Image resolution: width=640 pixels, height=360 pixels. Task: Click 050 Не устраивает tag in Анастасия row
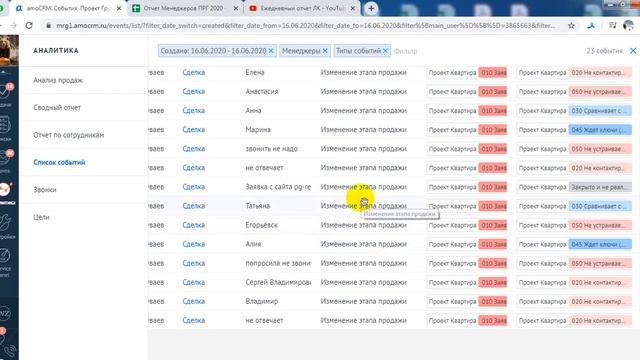[600, 92]
